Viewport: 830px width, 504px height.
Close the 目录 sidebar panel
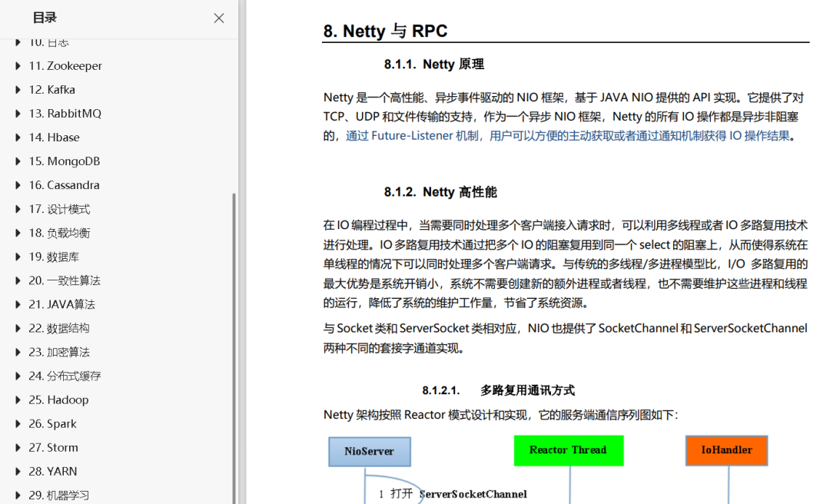[218, 18]
